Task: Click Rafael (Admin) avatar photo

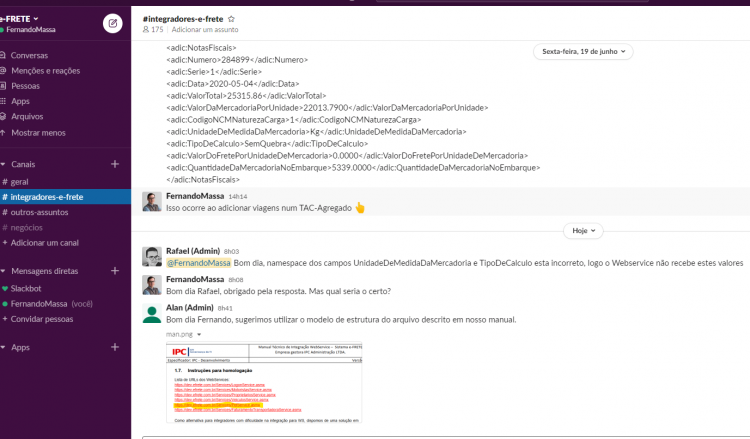Action: point(152,257)
